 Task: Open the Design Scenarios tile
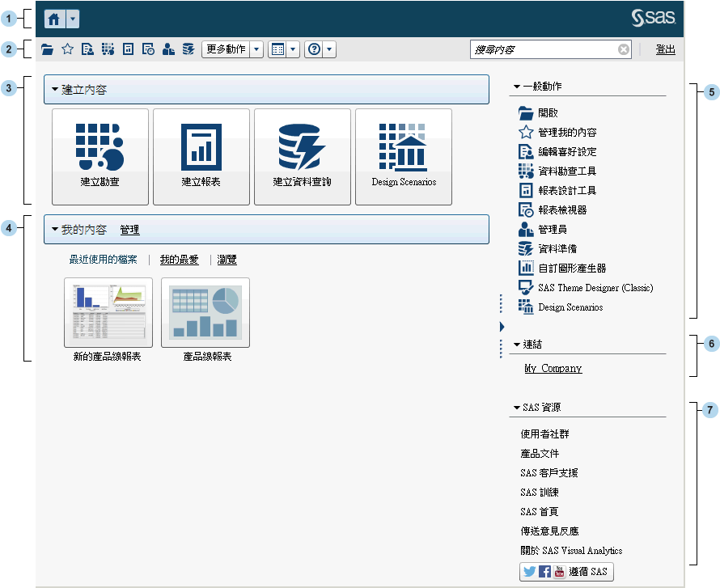click(404, 156)
